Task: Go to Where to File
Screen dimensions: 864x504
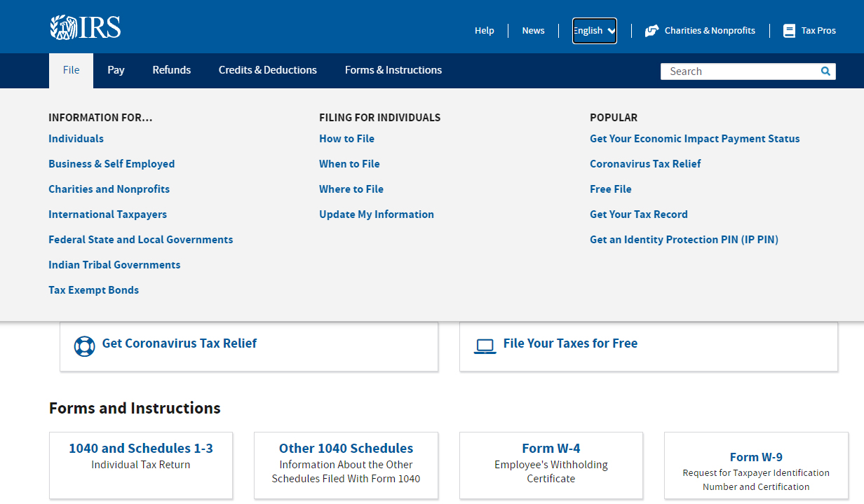Action: point(351,189)
